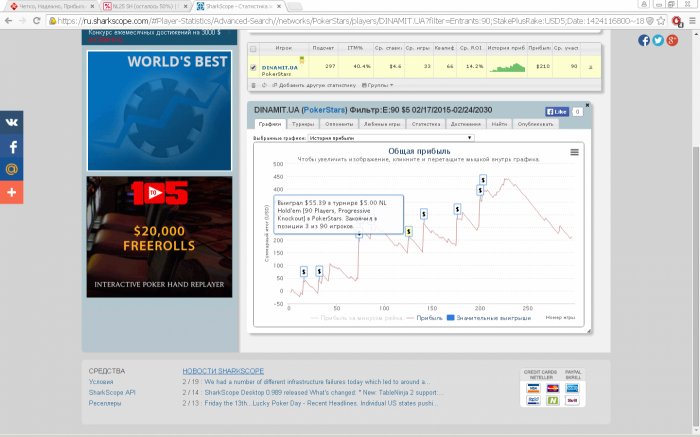The image size is (700, 437).
Task: Share via Facebook in left social bar
Action: 12,146
